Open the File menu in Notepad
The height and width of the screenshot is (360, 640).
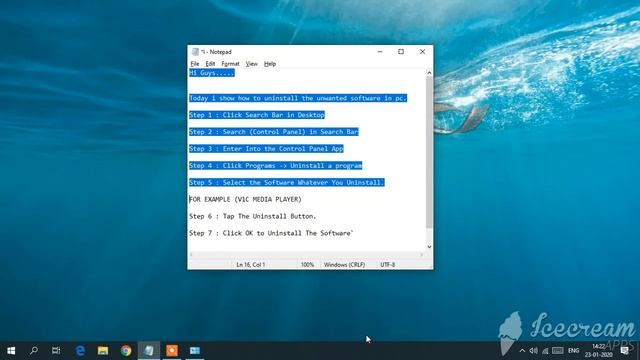click(195, 64)
